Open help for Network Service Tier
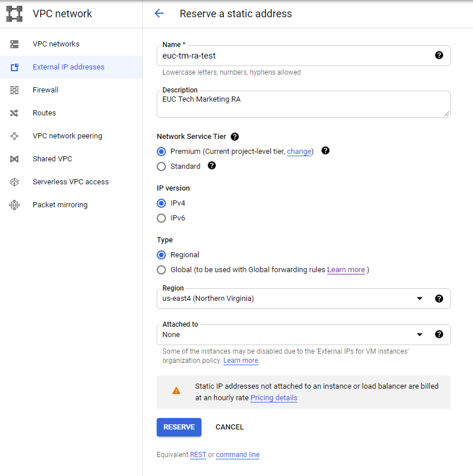This screenshot has height=476, width=473. tap(234, 137)
